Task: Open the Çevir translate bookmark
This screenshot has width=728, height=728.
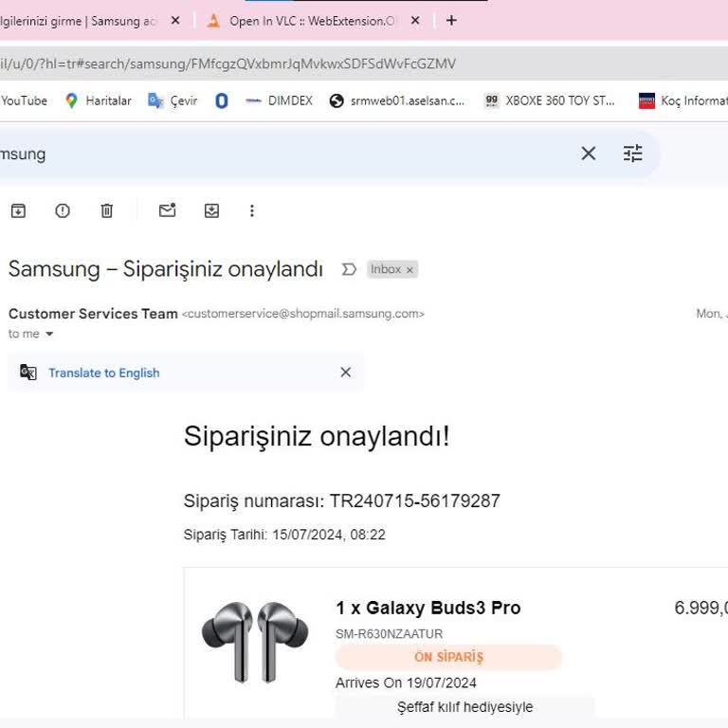Action: [x=173, y=100]
